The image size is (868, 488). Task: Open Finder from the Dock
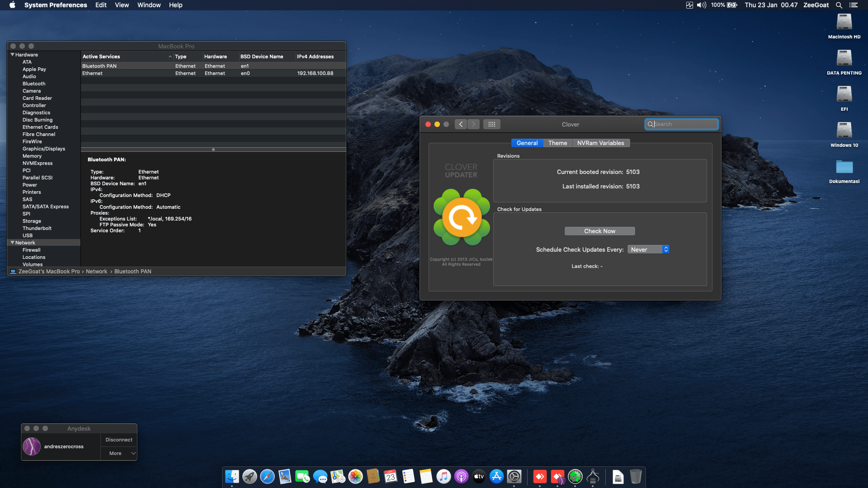point(232,476)
